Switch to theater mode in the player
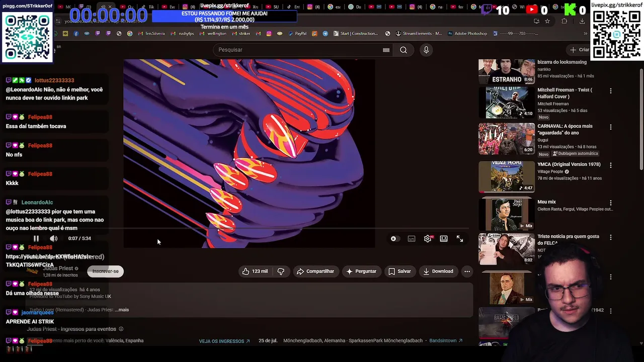The image size is (644, 362). [x=444, y=239]
